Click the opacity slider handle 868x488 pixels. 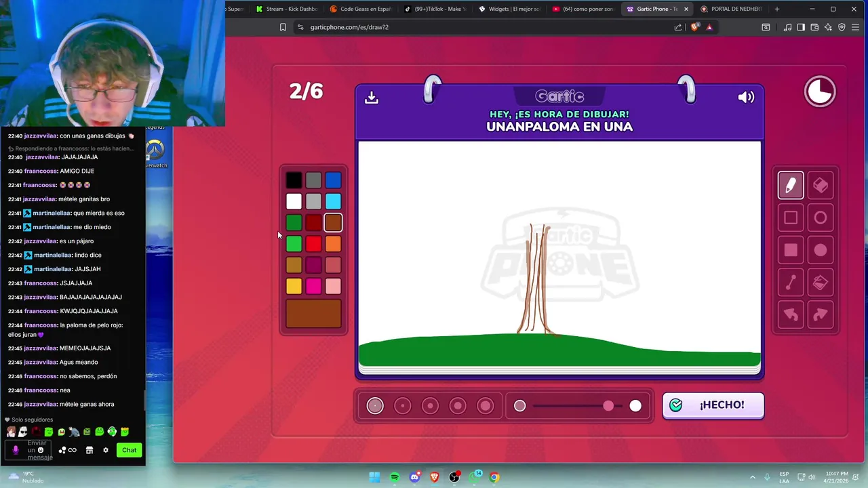[608, 405]
